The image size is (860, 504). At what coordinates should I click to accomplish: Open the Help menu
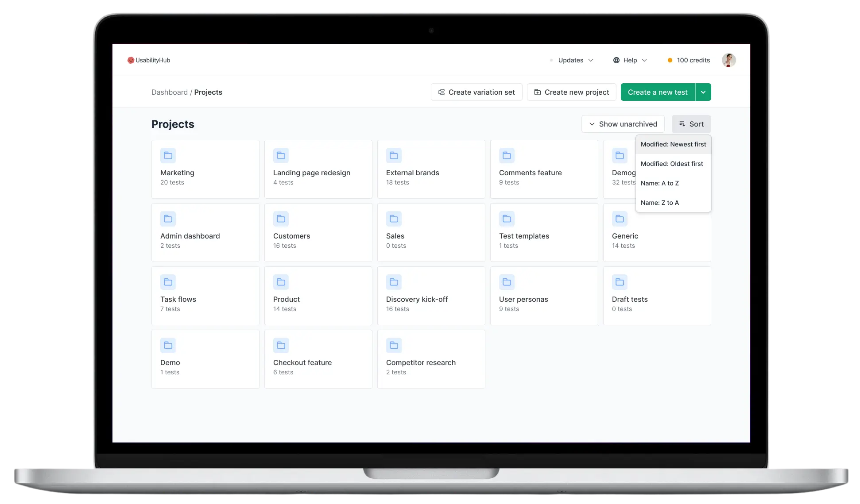(x=630, y=60)
